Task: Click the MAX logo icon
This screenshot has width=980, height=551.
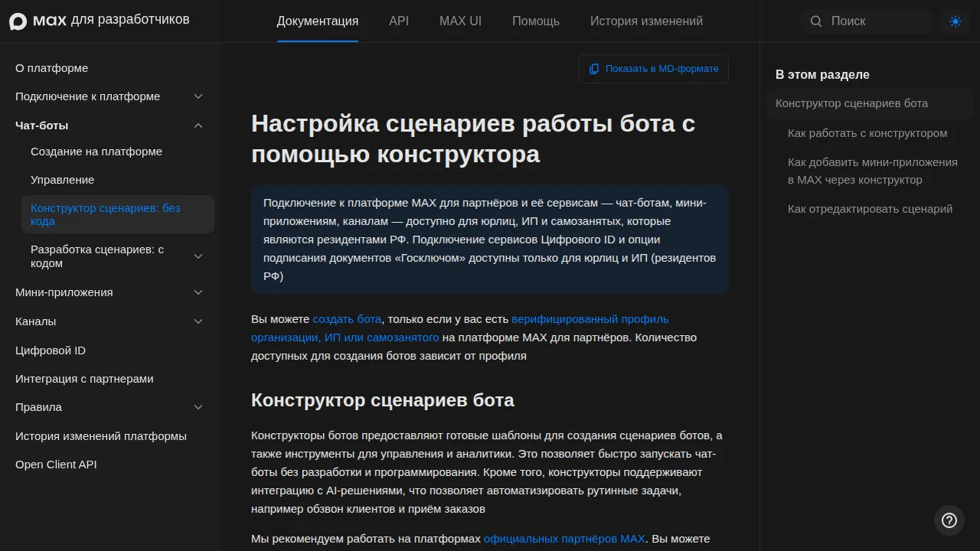Action: (18, 21)
